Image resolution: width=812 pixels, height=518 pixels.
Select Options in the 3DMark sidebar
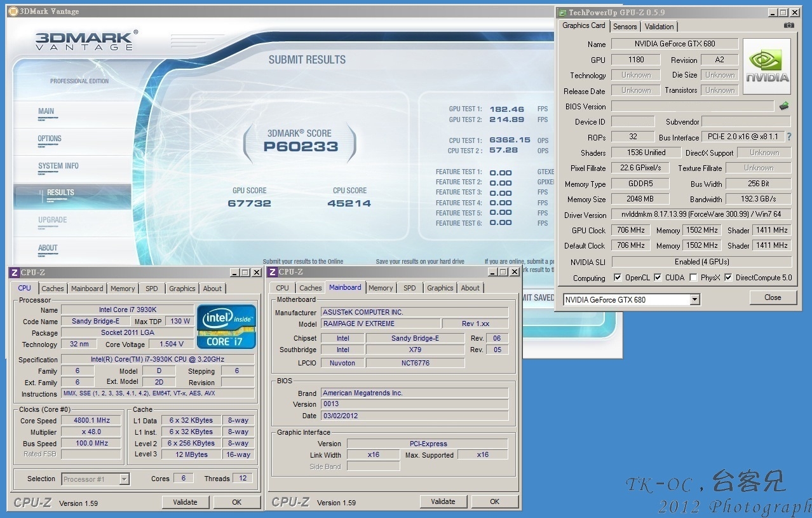pos(50,139)
